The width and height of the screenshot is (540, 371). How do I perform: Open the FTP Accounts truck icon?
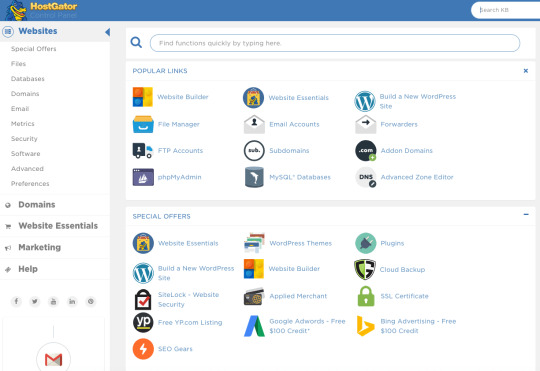coord(143,151)
